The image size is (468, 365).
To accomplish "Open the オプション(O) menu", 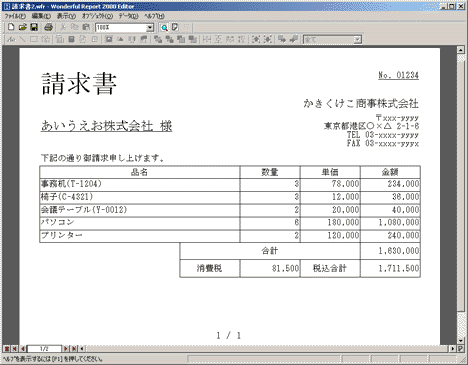I will [x=97, y=16].
